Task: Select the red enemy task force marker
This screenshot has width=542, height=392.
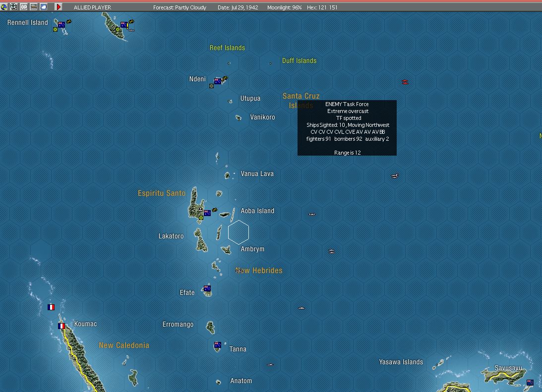Action: coord(405,82)
